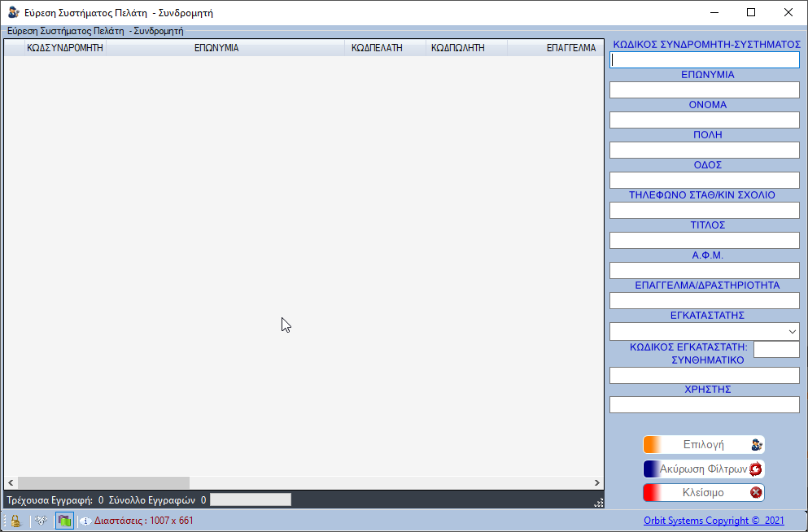Click the horizontal scrollbar thumb
This screenshot has height=532, width=808.
click(x=103, y=482)
